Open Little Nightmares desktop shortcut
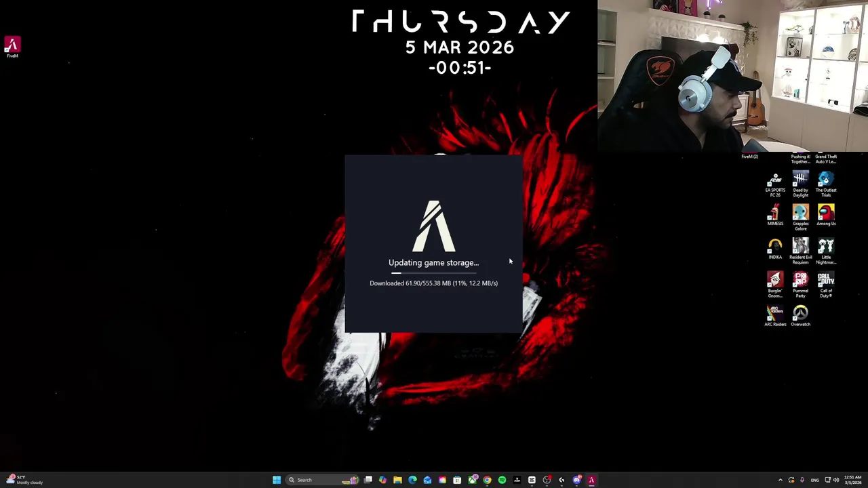Viewport: 868px width, 488px height. 826,251
